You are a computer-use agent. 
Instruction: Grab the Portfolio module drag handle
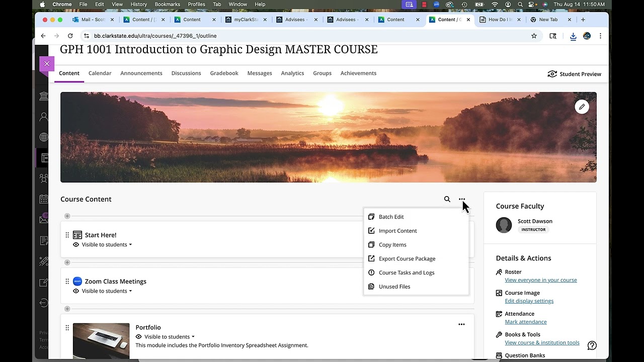[67, 327]
